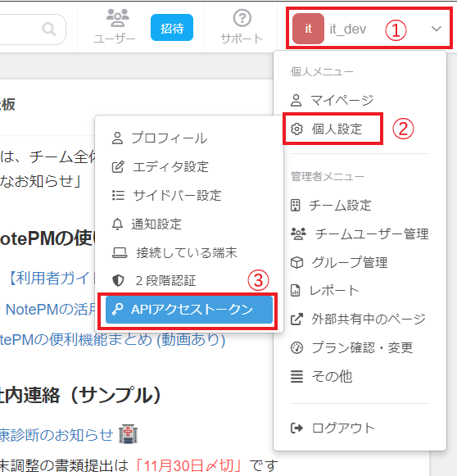Click the edit pencil icon beside エディタ設定
Image resolution: width=457 pixels, height=476 pixels.
[118, 166]
